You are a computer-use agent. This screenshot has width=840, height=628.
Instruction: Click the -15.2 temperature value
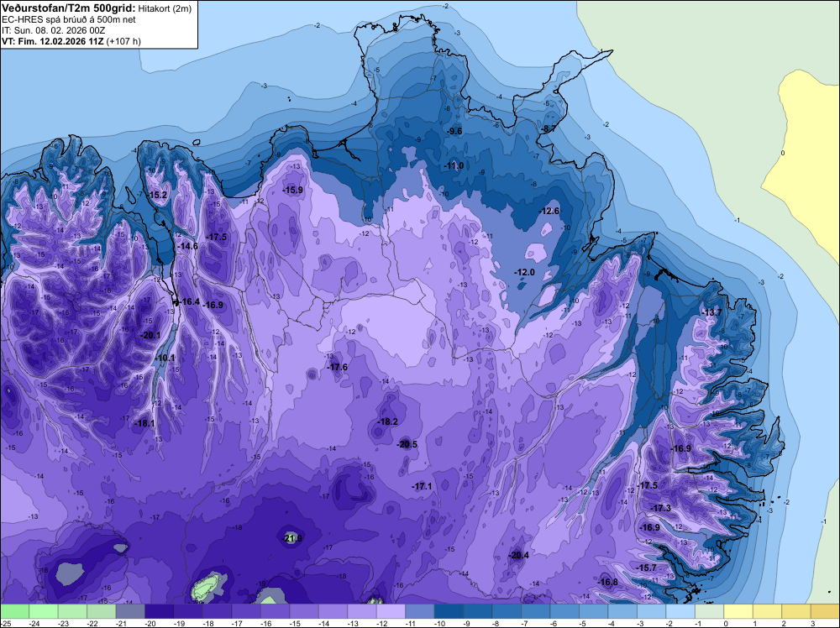[157, 195]
